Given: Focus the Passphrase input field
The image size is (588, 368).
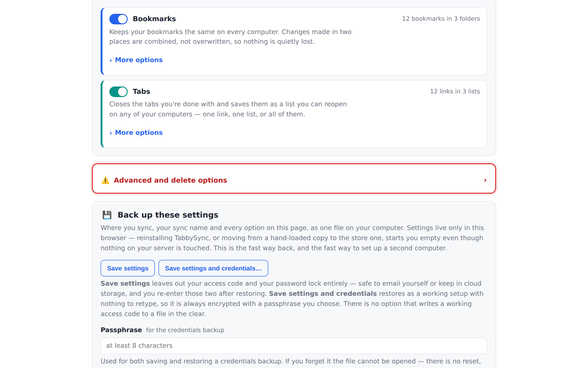Looking at the screenshot, I should 294,346.
